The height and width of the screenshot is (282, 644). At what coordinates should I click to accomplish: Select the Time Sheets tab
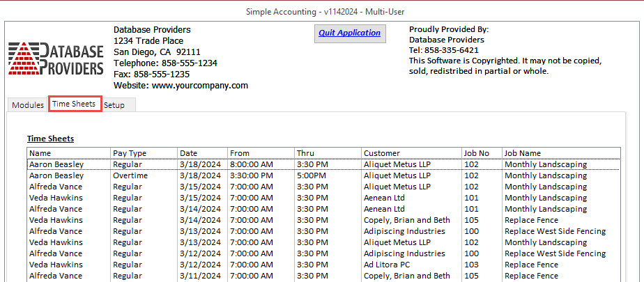(x=74, y=104)
